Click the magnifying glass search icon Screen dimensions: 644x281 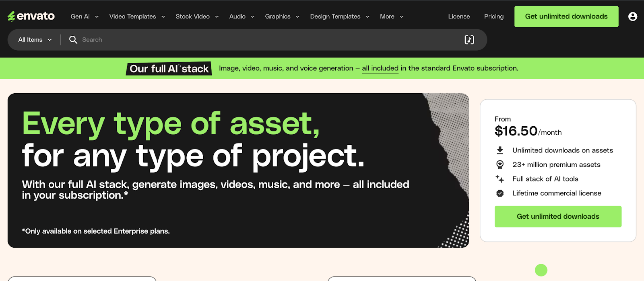point(73,40)
